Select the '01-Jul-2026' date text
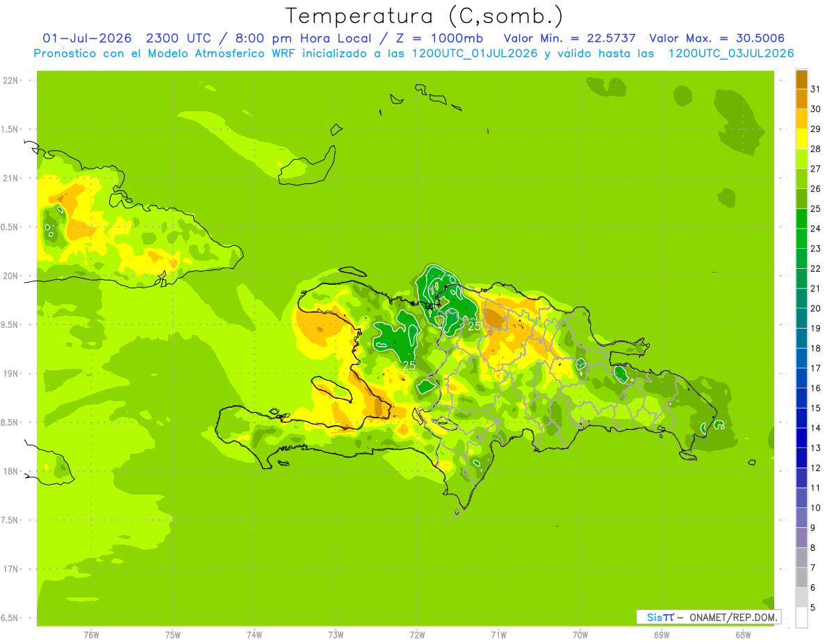834x644 pixels. (x=87, y=38)
